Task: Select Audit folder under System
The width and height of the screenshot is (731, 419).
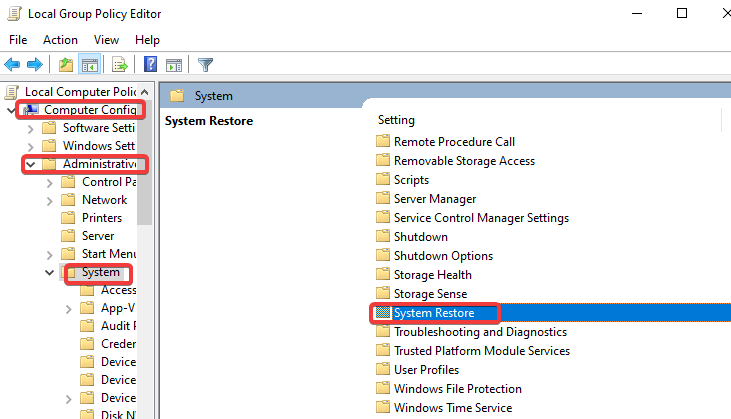Action: (119, 326)
